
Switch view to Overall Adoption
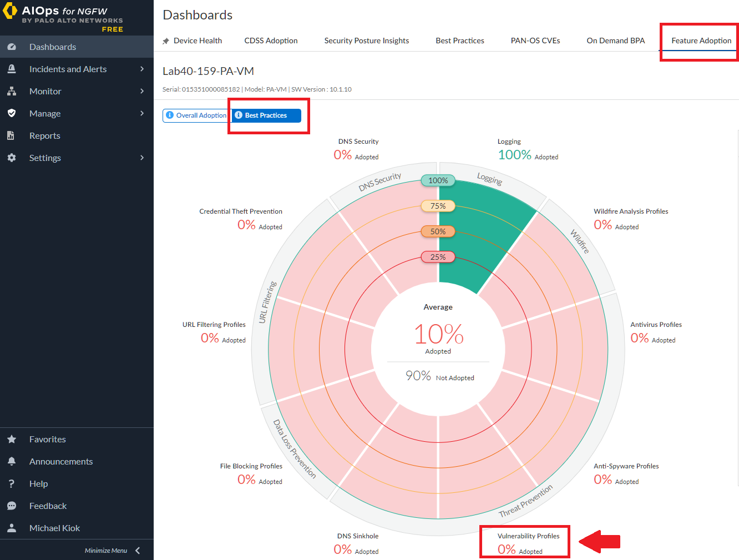(x=196, y=115)
